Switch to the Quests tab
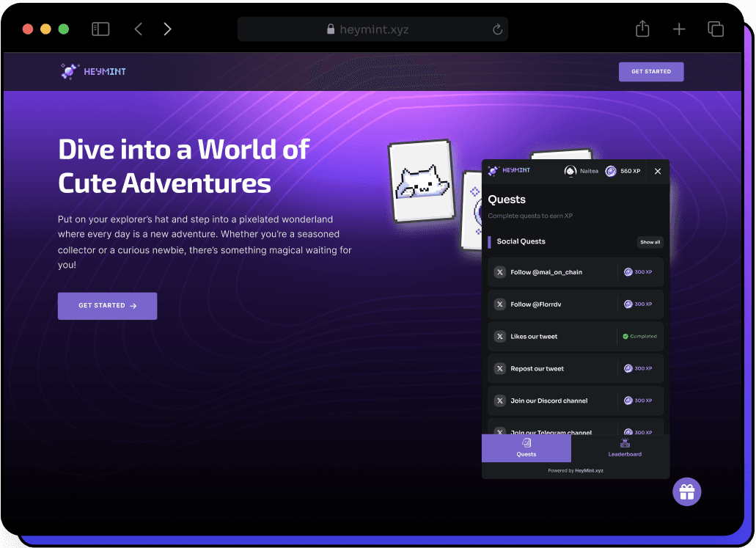756x548 pixels. coord(526,448)
